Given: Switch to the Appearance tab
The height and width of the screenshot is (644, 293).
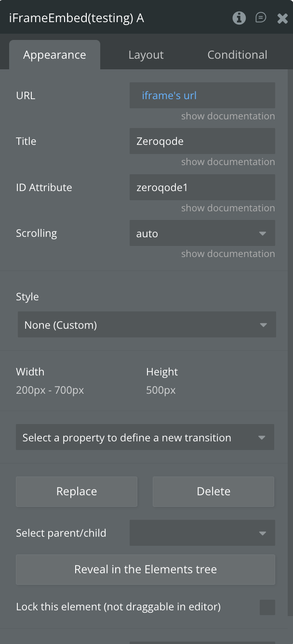Looking at the screenshot, I should 54,55.
